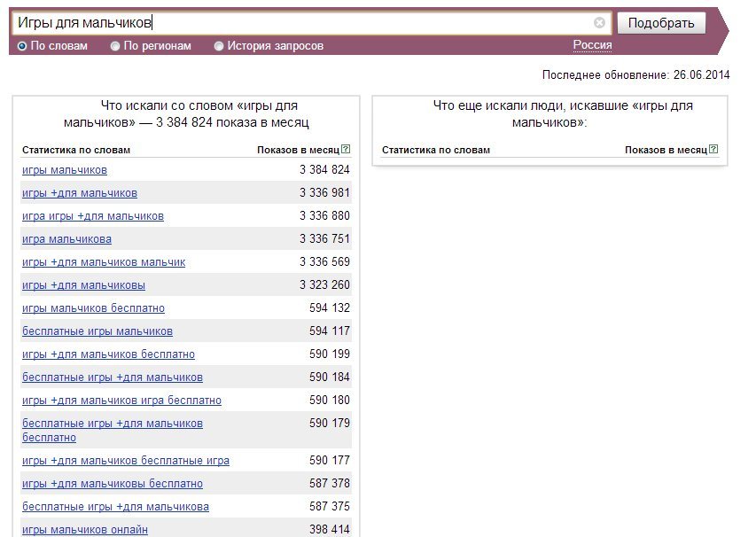Open the 'игры мальчиков' keyword link
Viewport: 756px width, 537px height.
(x=65, y=170)
